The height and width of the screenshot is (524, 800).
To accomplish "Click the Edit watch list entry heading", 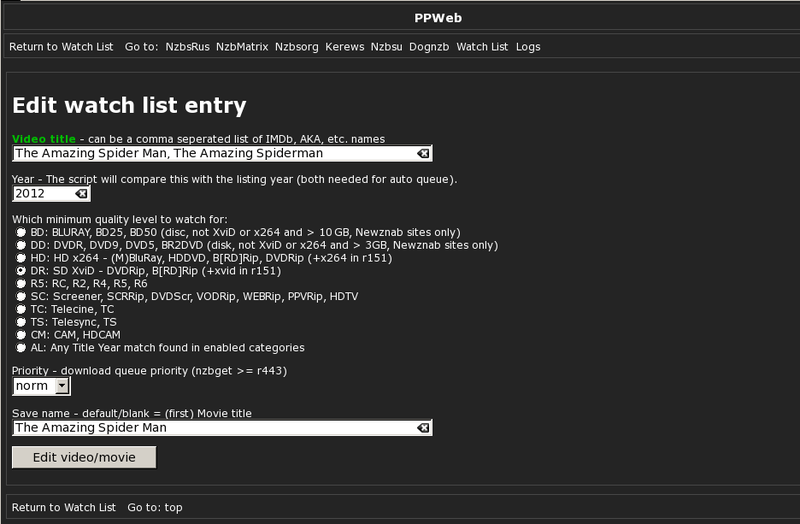I will 129,106.
